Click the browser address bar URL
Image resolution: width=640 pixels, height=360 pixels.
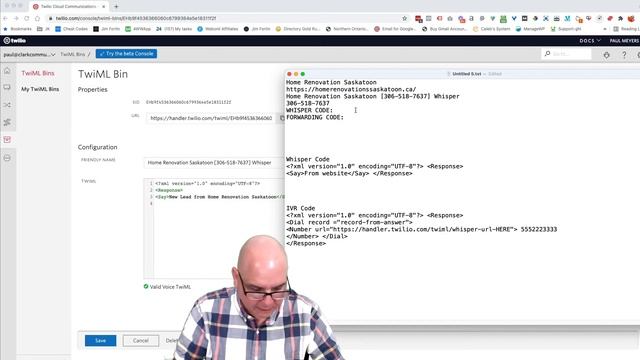[x=136, y=18]
